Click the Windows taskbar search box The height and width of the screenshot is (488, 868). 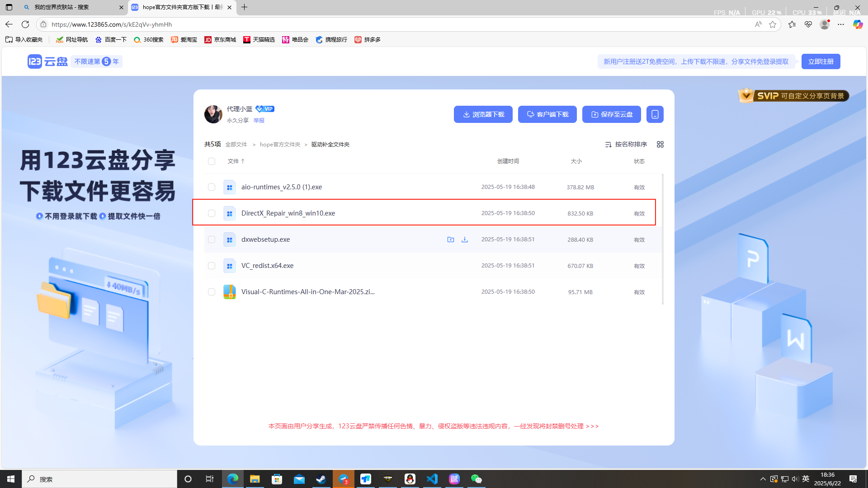[x=99, y=479]
